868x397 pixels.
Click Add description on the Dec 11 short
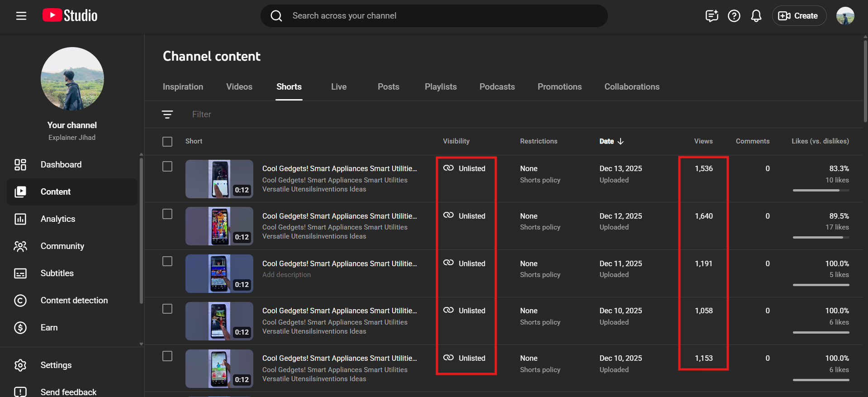[286, 275]
